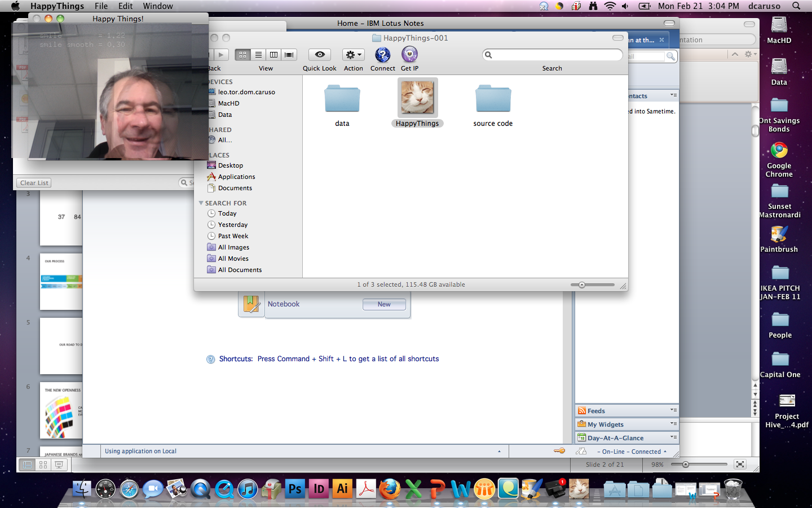This screenshot has height=508, width=812.
Task: Switch Finder to list view
Action: (258, 55)
